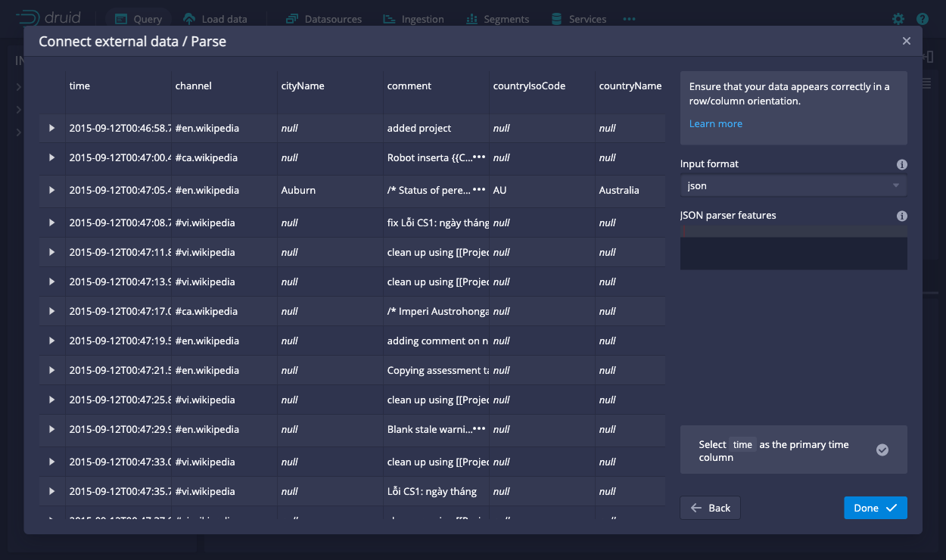Click into the JSON parser features field
Image resolution: width=946 pixels, height=560 pixels.
coord(793,252)
